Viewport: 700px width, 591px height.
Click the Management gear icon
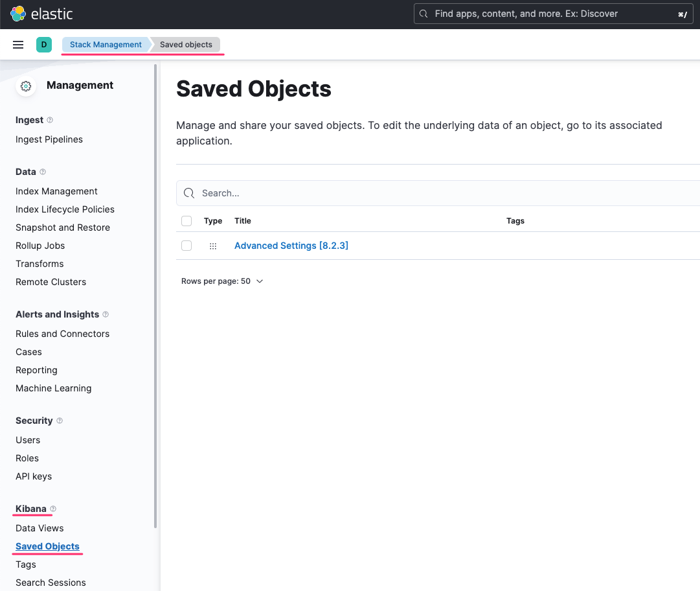(x=25, y=86)
